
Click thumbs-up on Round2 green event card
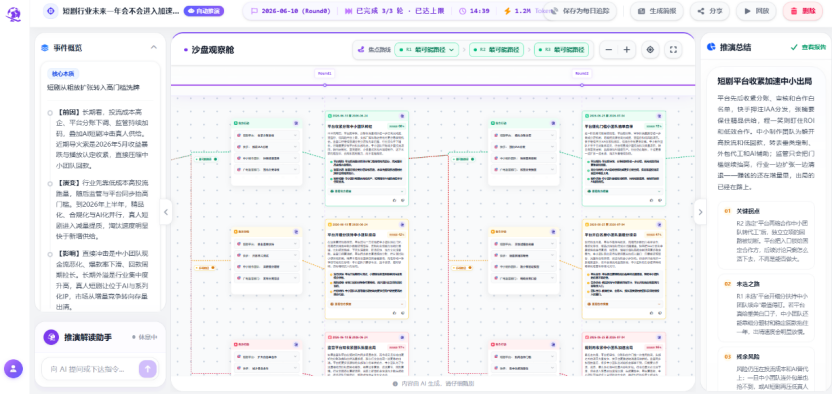pyautogui.click(x=652, y=200)
